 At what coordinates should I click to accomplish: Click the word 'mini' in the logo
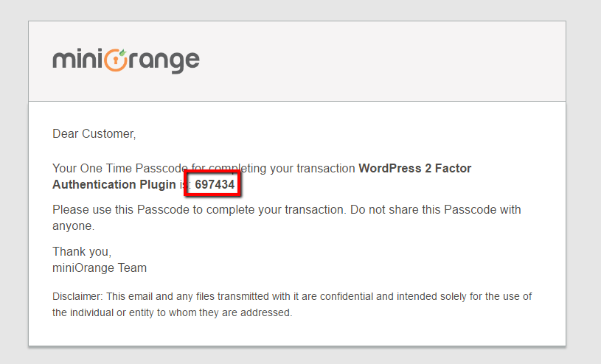pos(78,59)
